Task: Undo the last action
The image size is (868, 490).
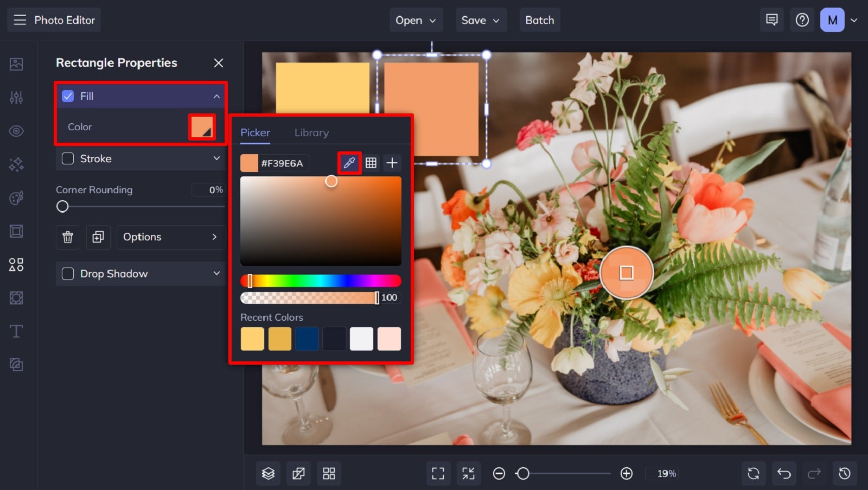Action: click(x=783, y=473)
